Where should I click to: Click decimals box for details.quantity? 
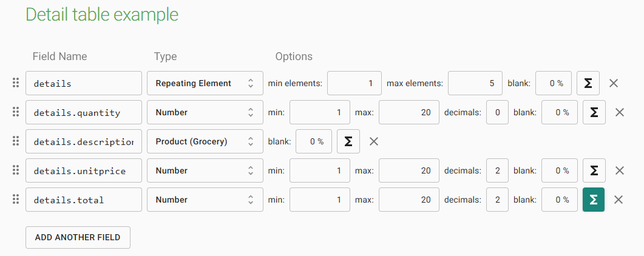(497, 112)
